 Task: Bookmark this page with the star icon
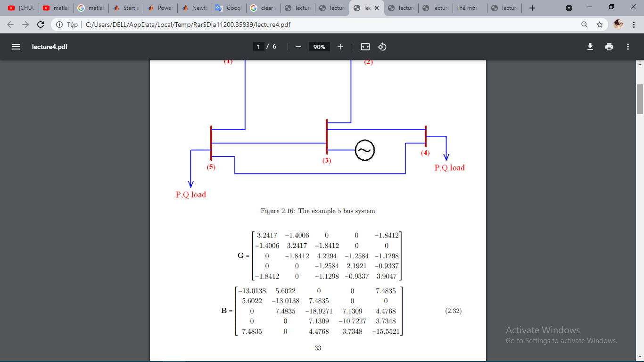pyautogui.click(x=600, y=25)
